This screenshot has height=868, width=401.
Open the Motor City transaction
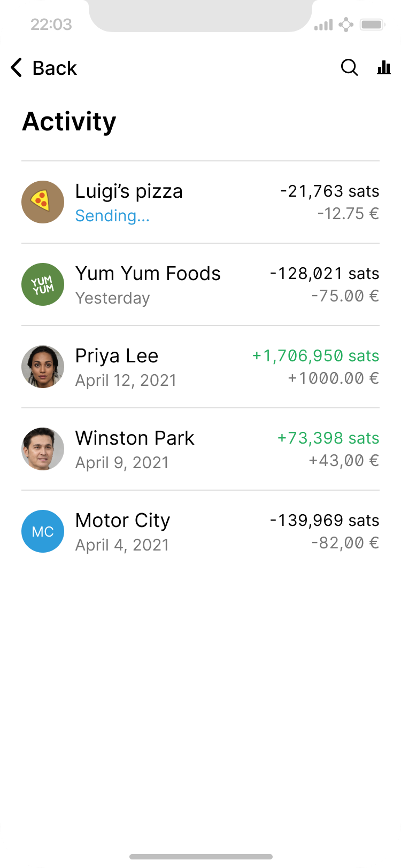(122, 521)
